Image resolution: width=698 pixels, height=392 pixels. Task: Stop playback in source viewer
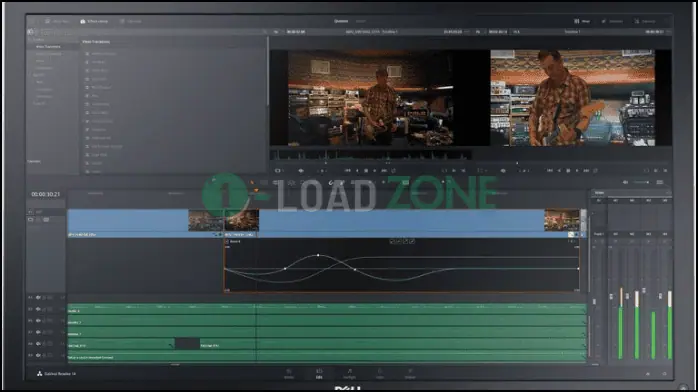coord(366,170)
